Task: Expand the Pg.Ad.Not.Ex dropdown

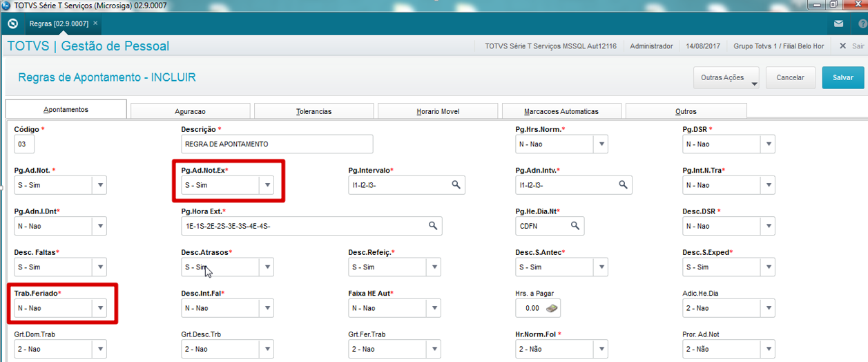Action: (x=267, y=184)
